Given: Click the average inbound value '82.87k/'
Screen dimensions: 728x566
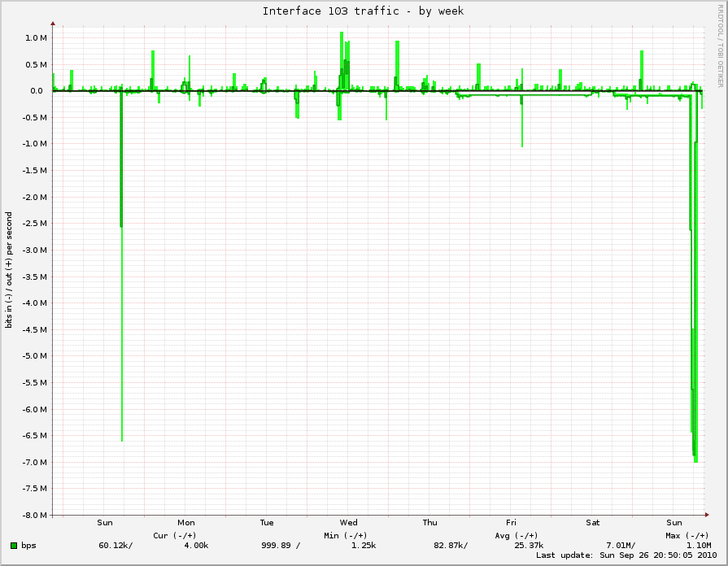Looking at the screenshot, I should click(x=451, y=546).
